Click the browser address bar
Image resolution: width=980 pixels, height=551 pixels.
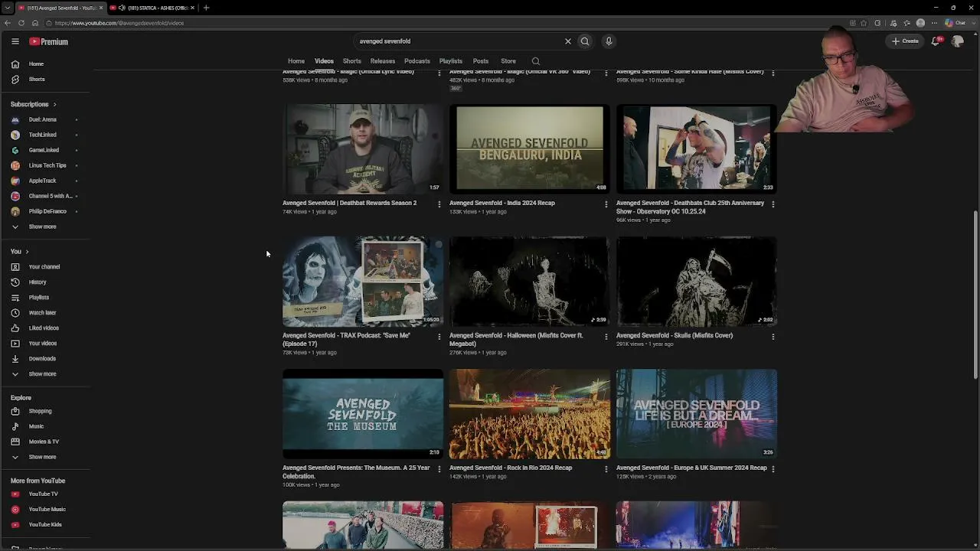coord(444,23)
